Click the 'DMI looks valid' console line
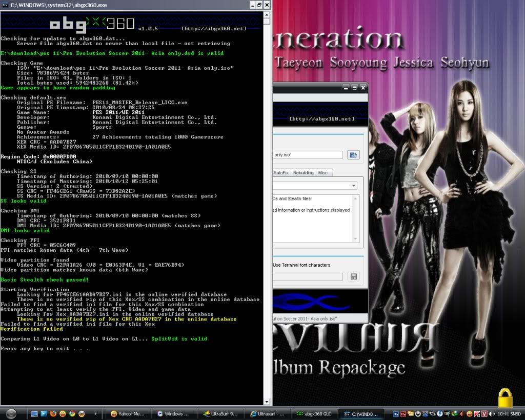 click(25, 230)
